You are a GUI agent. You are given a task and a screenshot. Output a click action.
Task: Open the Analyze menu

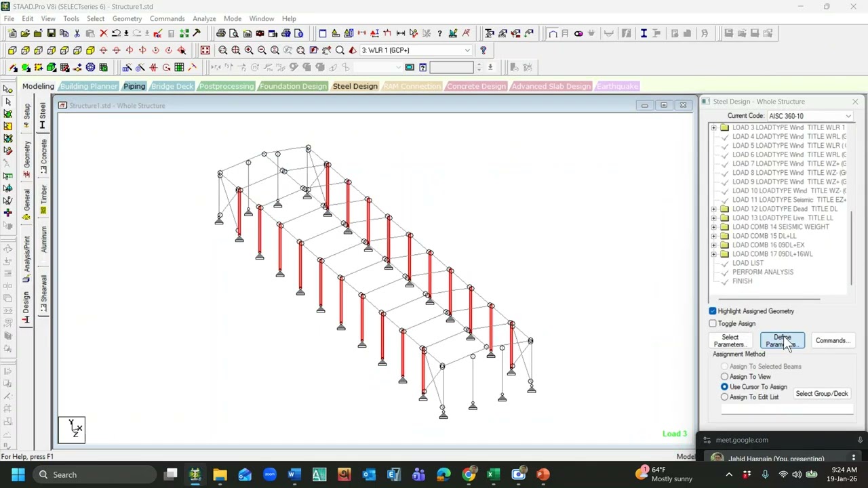point(204,18)
